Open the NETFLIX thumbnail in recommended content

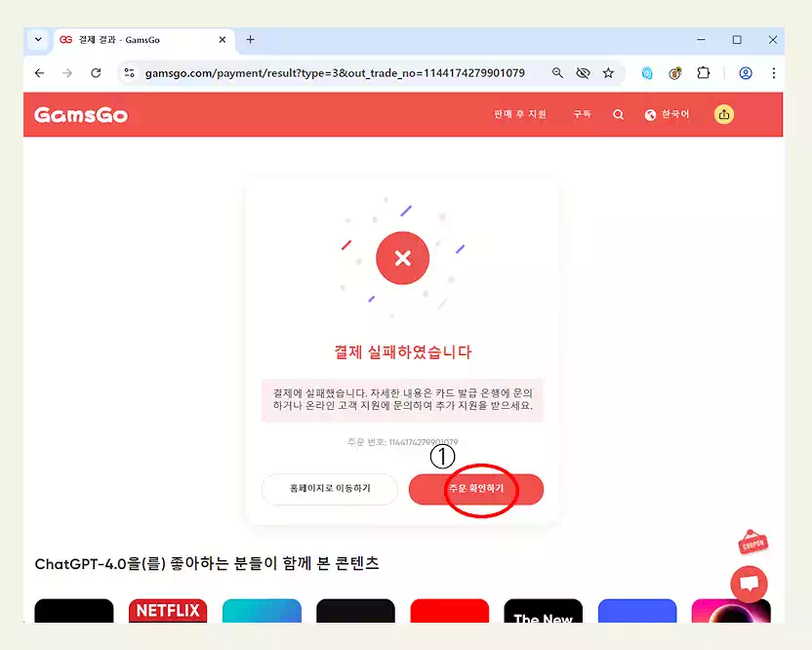pyautogui.click(x=167, y=612)
